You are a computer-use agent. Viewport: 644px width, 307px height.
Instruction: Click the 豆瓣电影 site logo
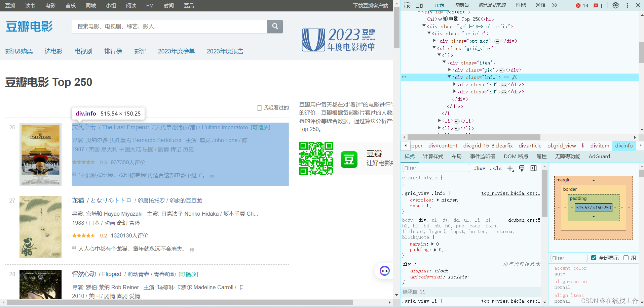[29, 27]
